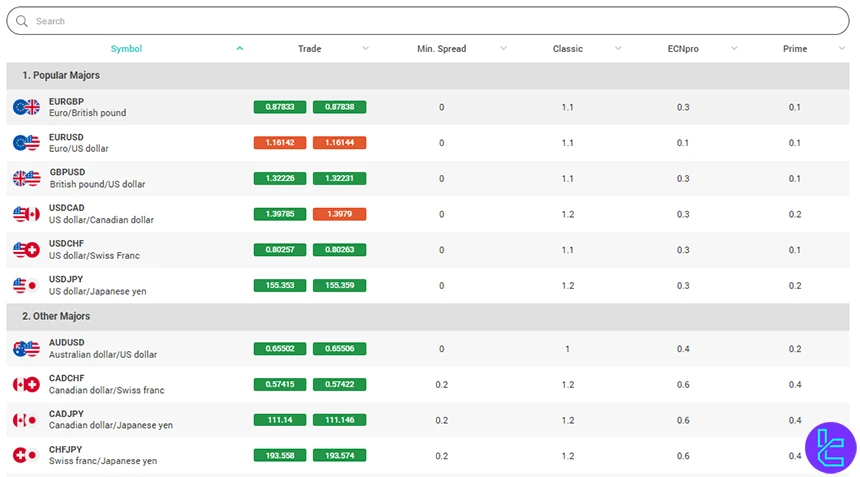Viewport: 860px width, 477px height.
Task: Click into the Search input field
Action: (x=430, y=21)
